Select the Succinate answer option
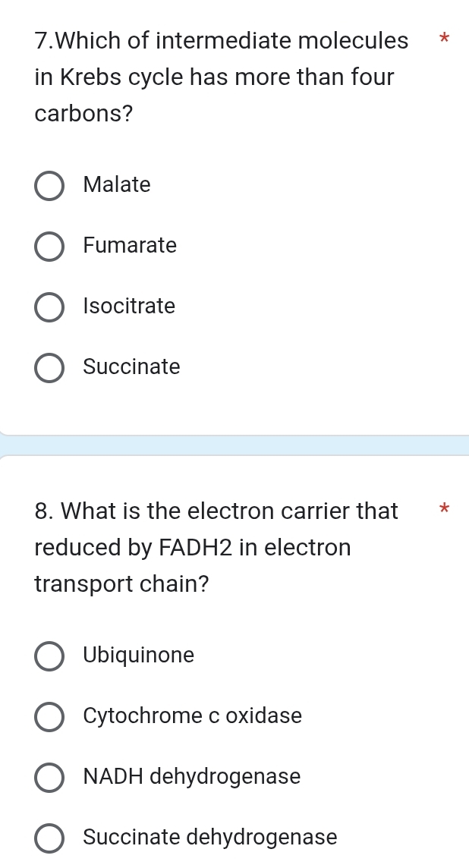Screen dimensions: 469x868 (49, 368)
